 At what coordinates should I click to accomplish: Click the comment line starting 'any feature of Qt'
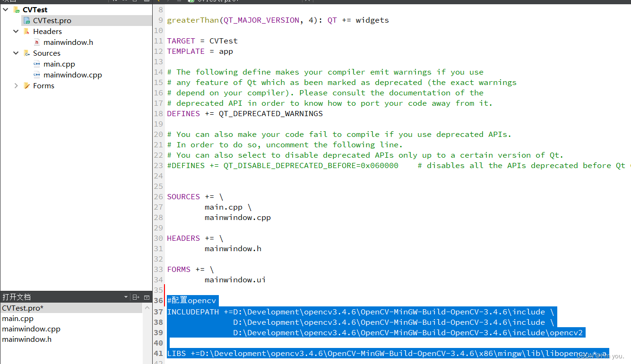pyautogui.click(x=342, y=83)
